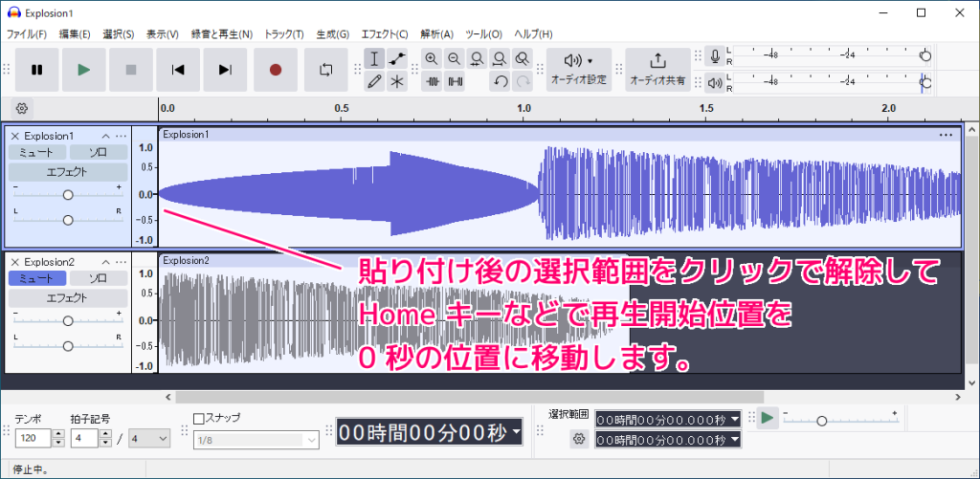Click the オーディオ共有 share button
This screenshot has width=980, height=479.
pyautogui.click(x=657, y=70)
